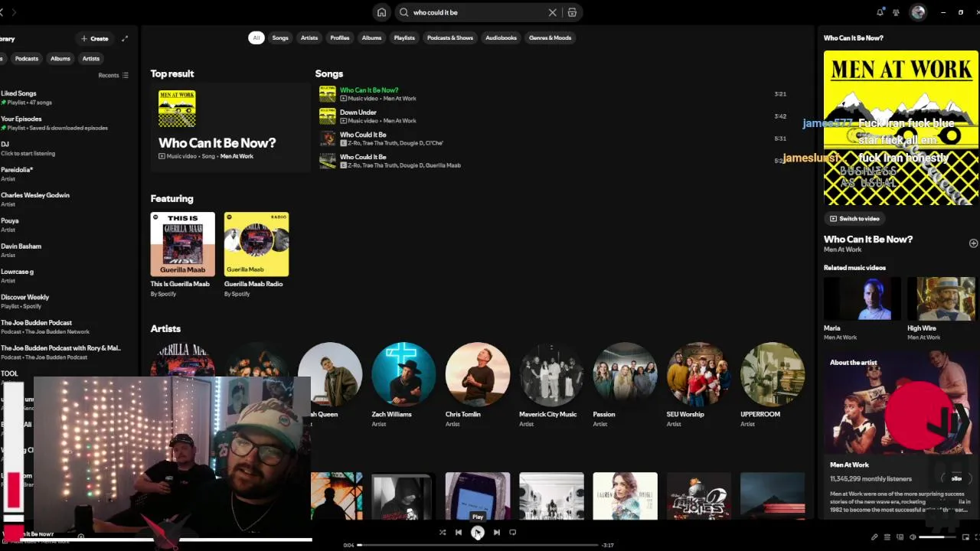Click the Who Can It Be Now? song row

[x=553, y=94]
